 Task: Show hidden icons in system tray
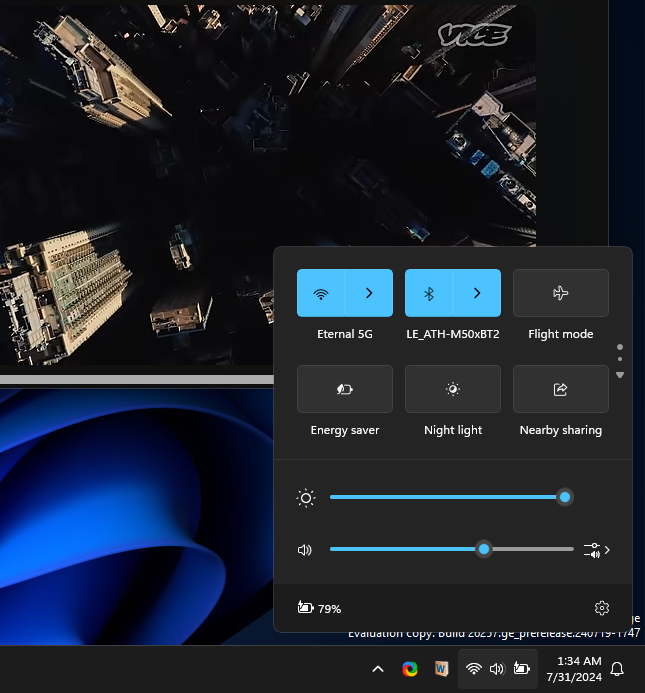tap(378, 669)
